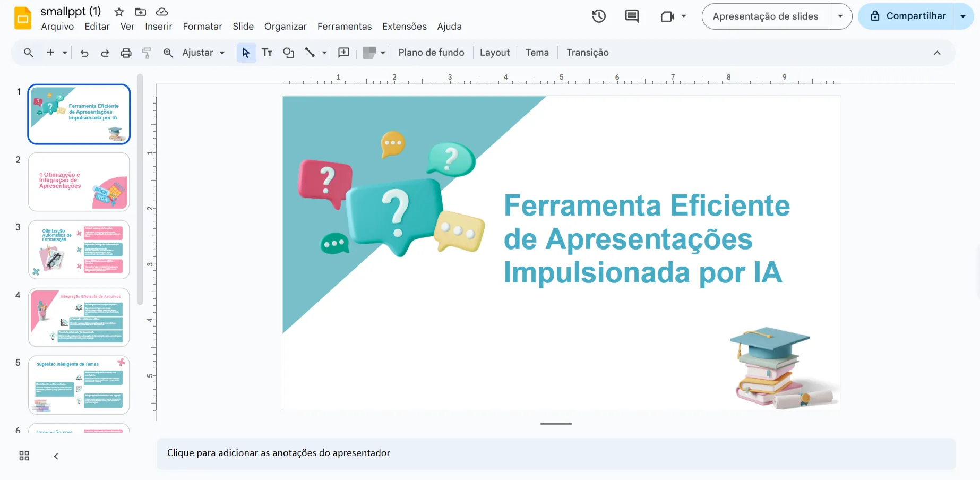
Task: Insert a comment using the toolbar icon
Action: coord(343,53)
